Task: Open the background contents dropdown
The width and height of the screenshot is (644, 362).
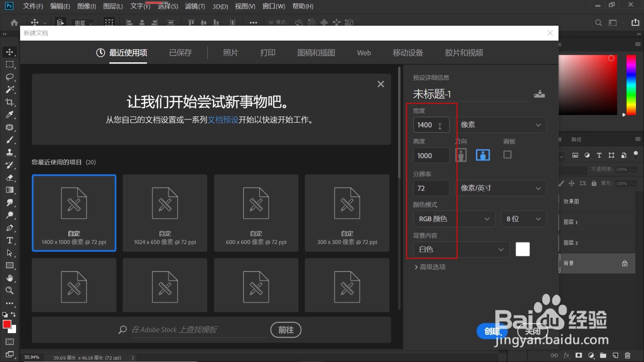Action: [461, 249]
